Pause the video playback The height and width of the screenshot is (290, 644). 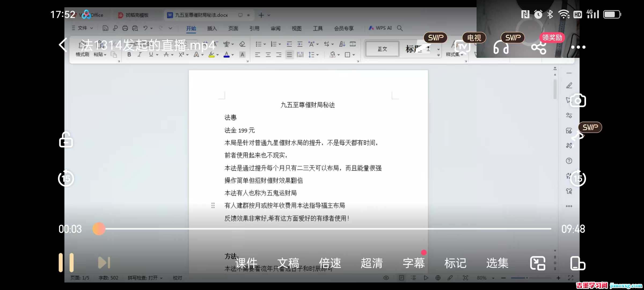[x=66, y=263]
